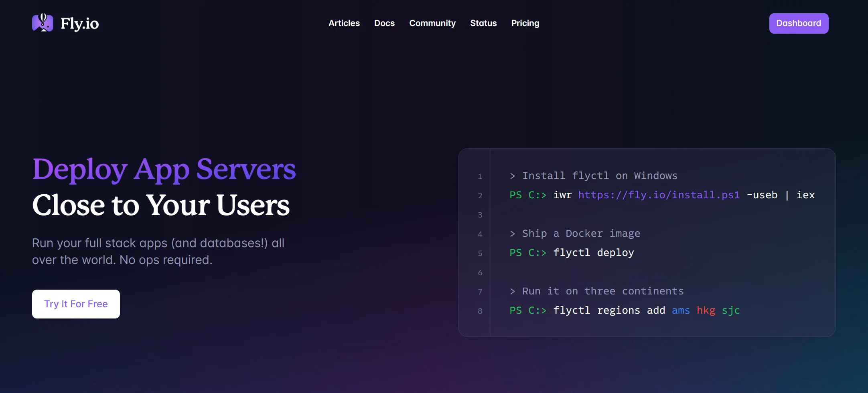Open the Articles nav link
This screenshot has height=393, width=868.
point(344,23)
